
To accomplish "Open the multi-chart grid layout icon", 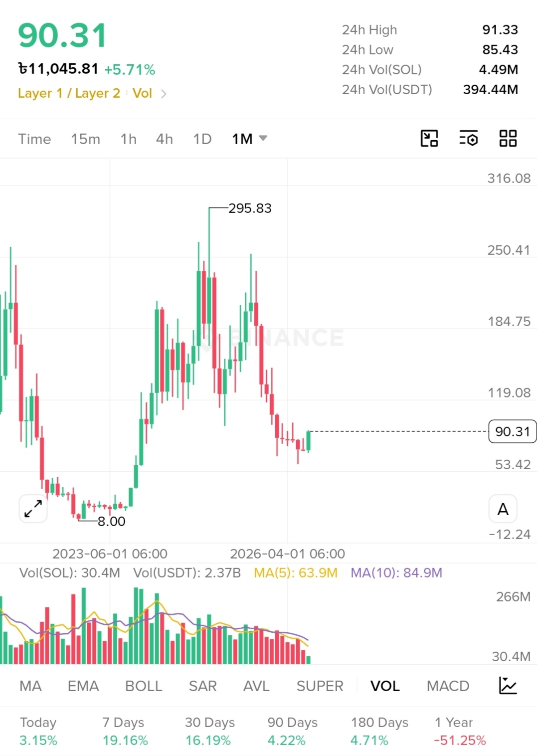I will click(x=508, y=138).
